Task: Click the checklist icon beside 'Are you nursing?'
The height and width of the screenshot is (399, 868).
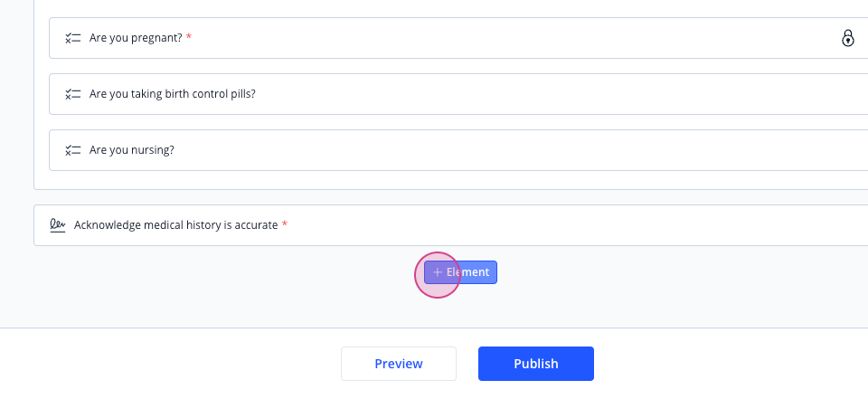Action: 72,150
